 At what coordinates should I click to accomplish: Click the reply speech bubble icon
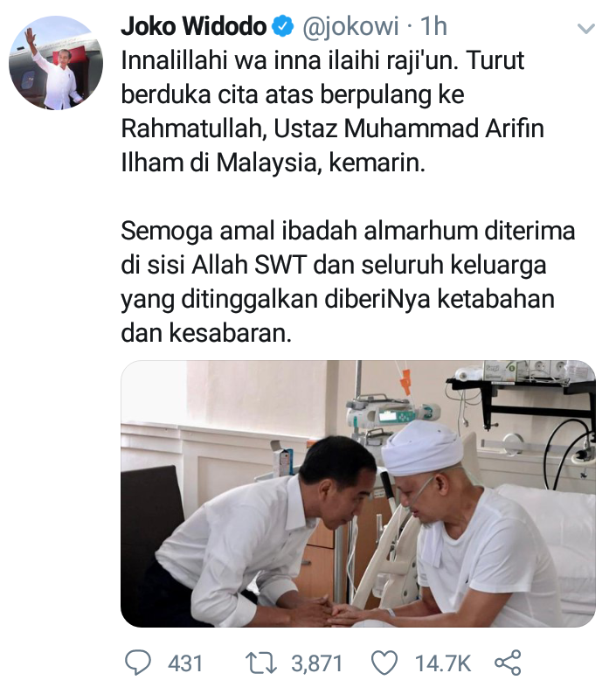(138, 663)
